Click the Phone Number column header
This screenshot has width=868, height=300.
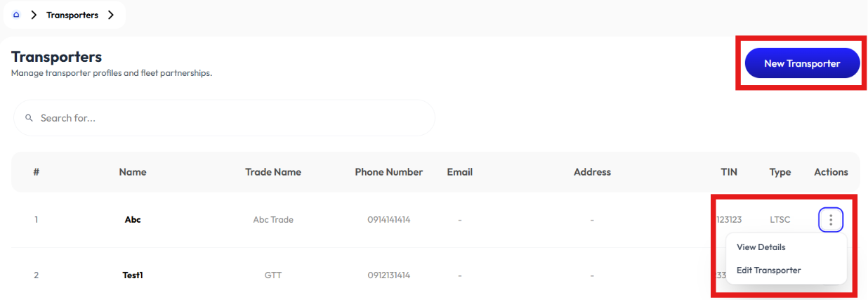tap(389, 172)
